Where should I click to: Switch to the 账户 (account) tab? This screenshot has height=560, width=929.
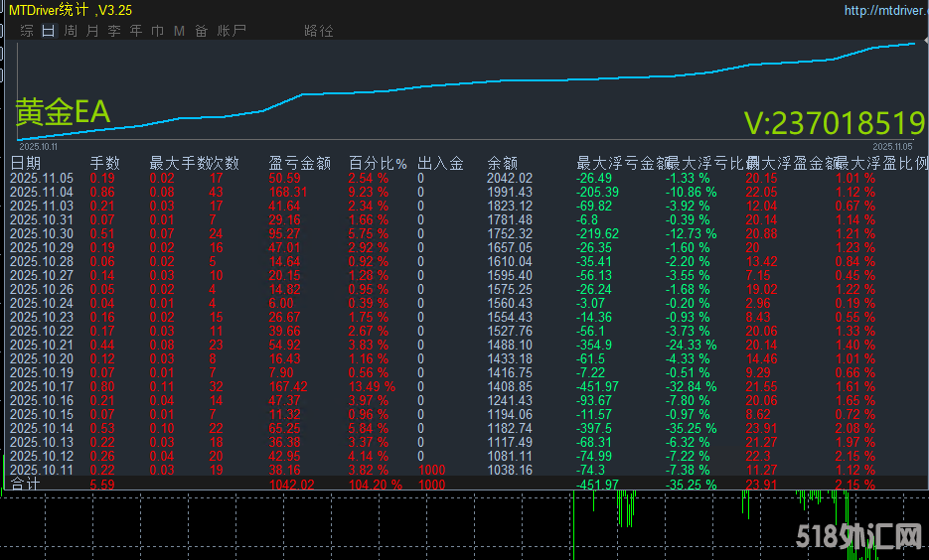point(232,31)
